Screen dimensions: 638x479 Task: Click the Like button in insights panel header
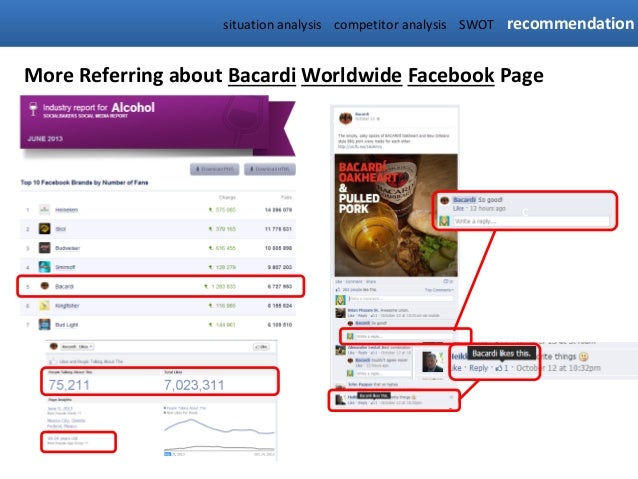pos(261,347)
